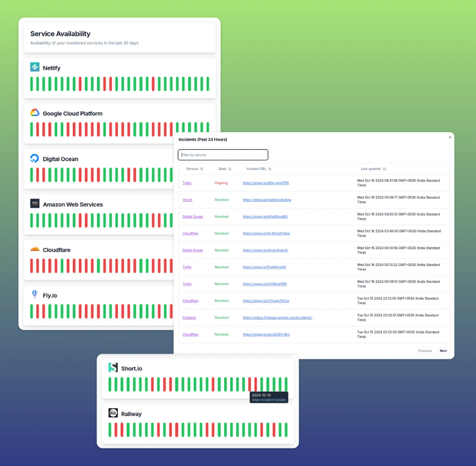Sort incidents by the Incident URL column arrows
This screenshot has width=476, height=466.
coord(270,169)
